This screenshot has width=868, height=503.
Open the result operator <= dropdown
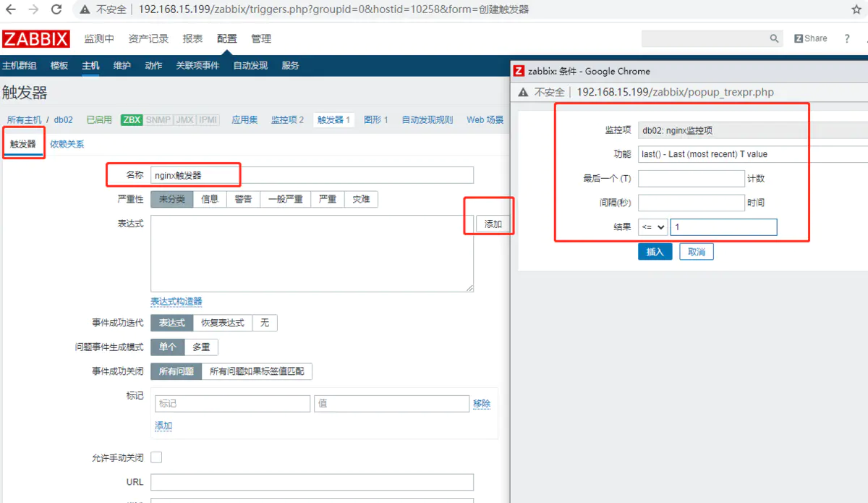click(x=652, y=227)
